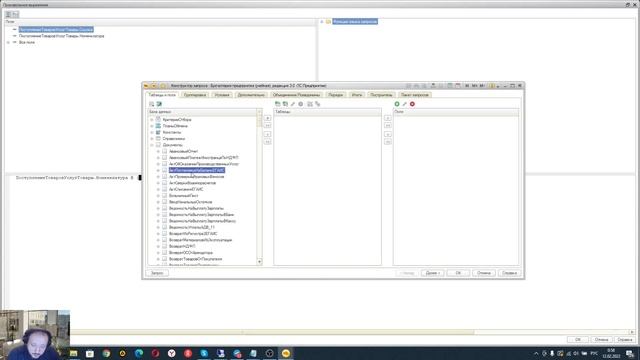This screenshot has width=640, height=360.
Task: Expand 'Функции языка запросов' folder in background window
Action: pyautogui.click(x=322, y=21)
